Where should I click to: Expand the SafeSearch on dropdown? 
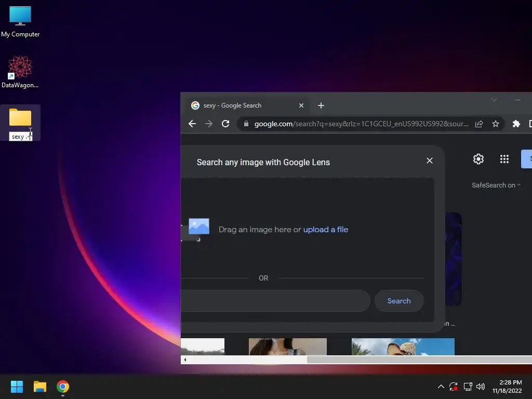tap(496, 185)
